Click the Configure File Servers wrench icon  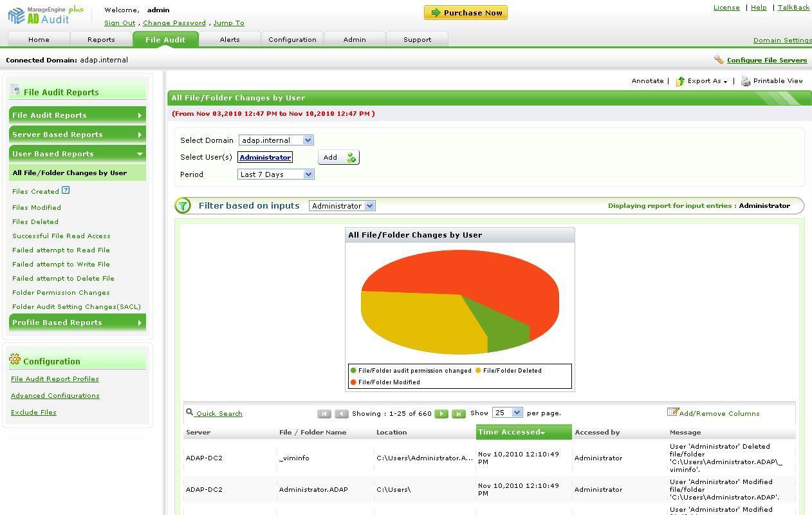point(719,60)
